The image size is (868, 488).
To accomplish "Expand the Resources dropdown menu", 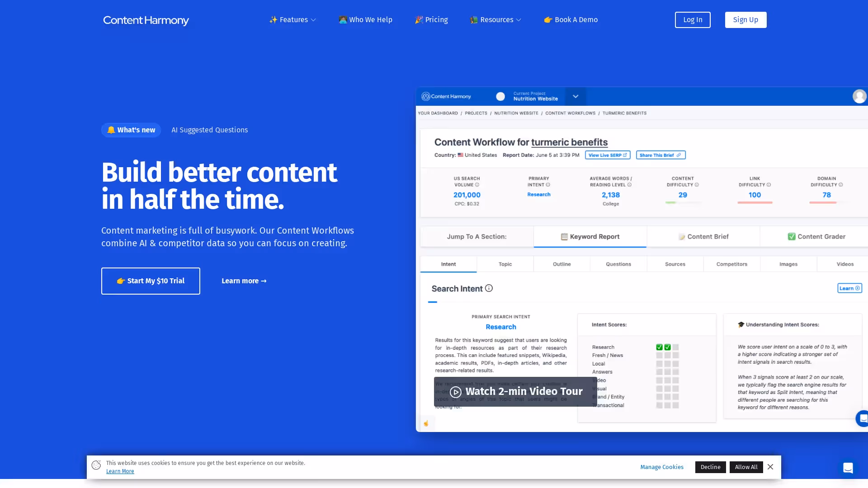I will click(x=495, y=20).
